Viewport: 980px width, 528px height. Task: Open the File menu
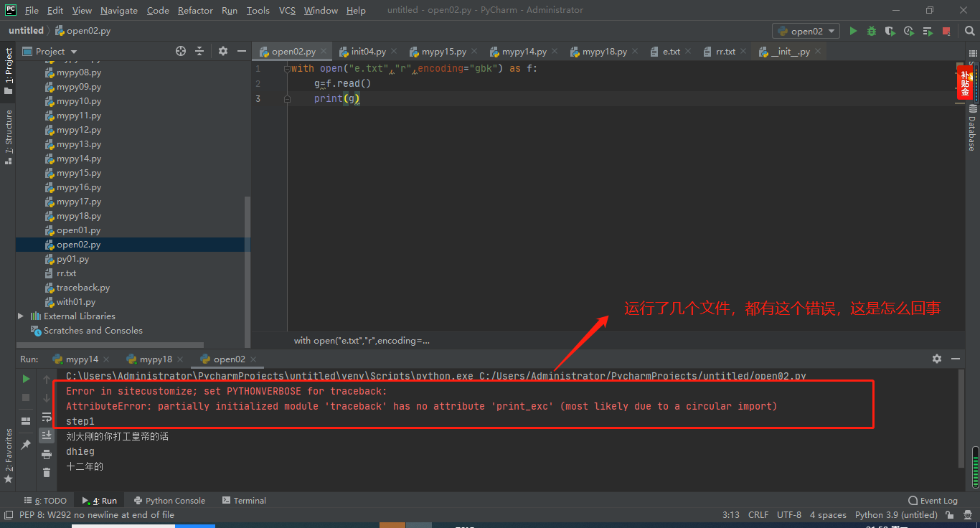pyautogui.click(x=32, y=10)
